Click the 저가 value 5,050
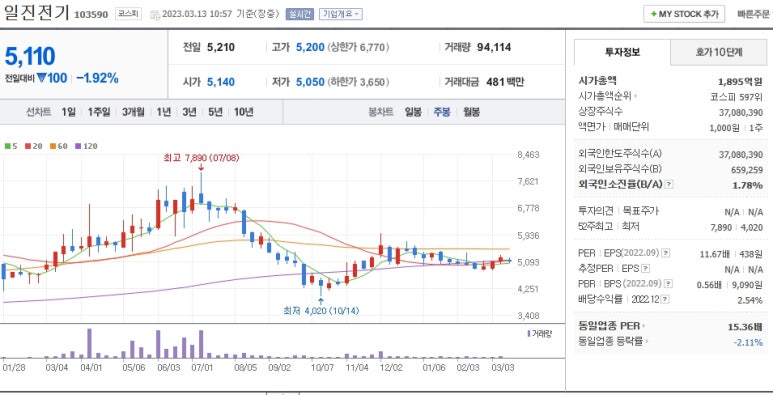 (310, 82)
